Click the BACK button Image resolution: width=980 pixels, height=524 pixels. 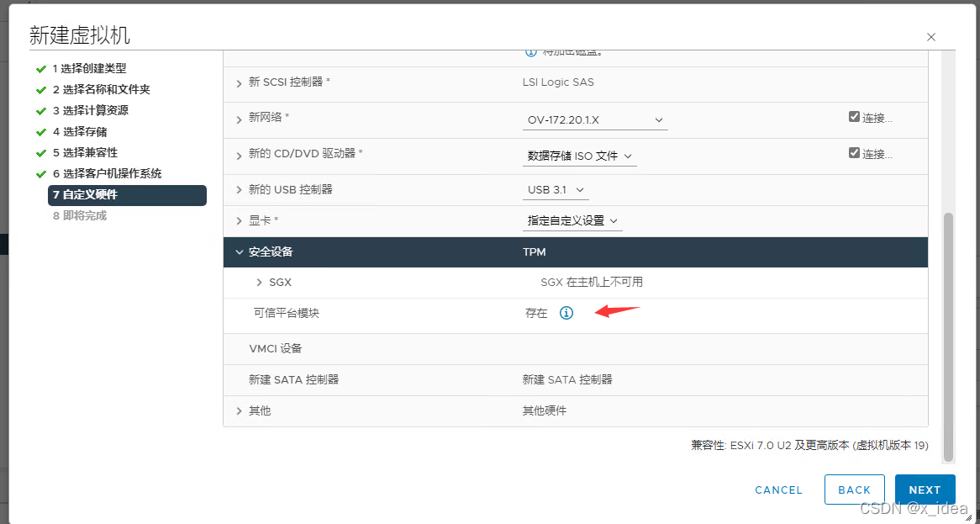pyautogui.click(x=855, y=490)
